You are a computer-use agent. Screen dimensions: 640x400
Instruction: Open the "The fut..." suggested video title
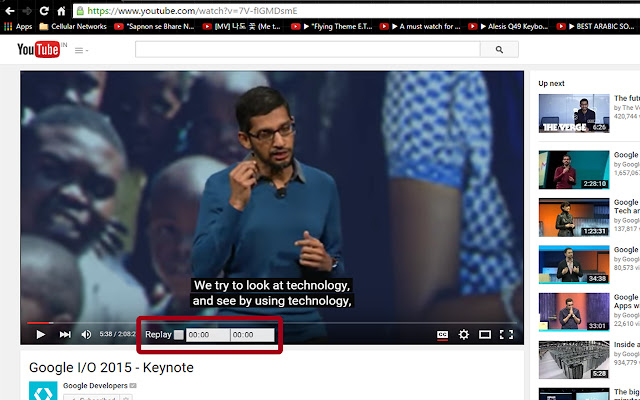click(x=627, y=98)
